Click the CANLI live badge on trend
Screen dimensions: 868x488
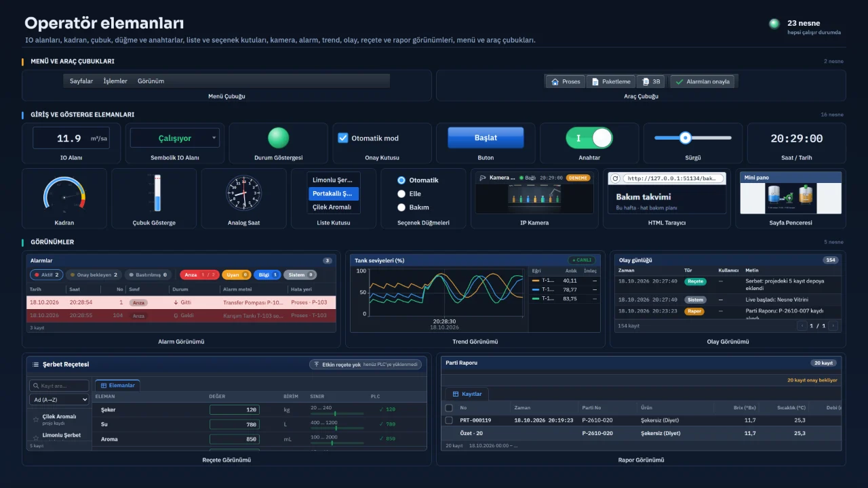[x=582, y=260]
